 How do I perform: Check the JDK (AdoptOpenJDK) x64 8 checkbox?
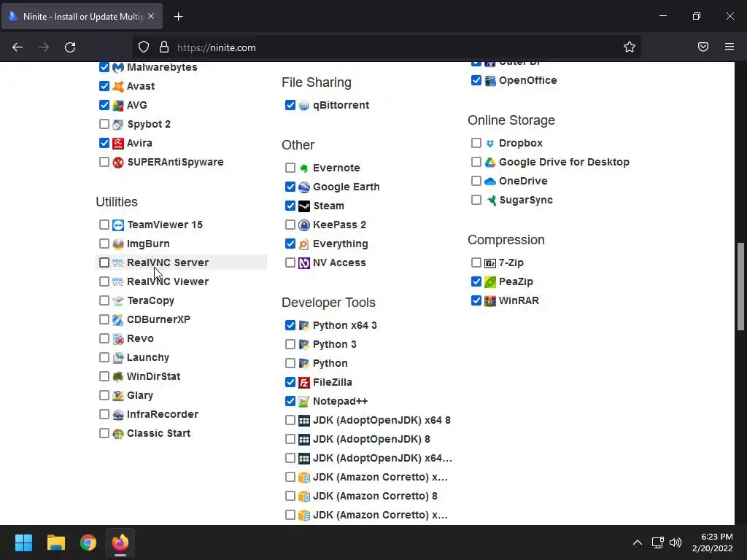click(x=290, y=420)
